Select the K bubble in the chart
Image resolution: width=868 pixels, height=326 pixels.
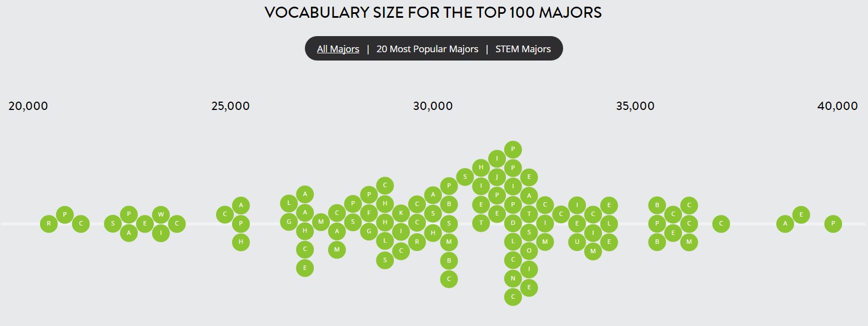point(400,212)
